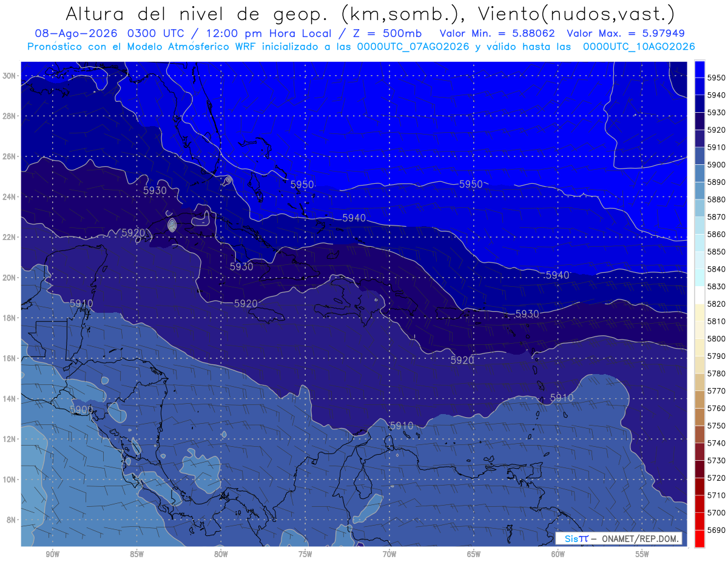Image resolution: width=728 pixels, height=562 pixels.
Task: Click the '18N' latitude axis label
Action: [x=9, y=318]
